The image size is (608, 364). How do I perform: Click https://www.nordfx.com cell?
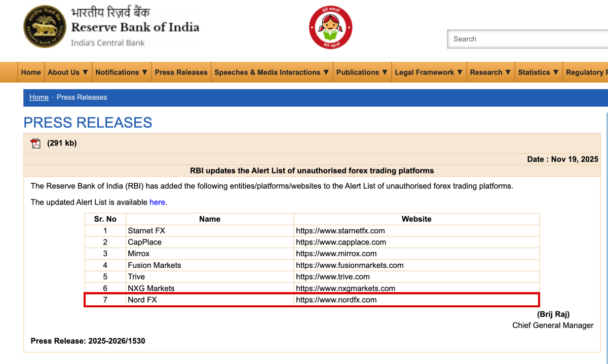point(416,300)
